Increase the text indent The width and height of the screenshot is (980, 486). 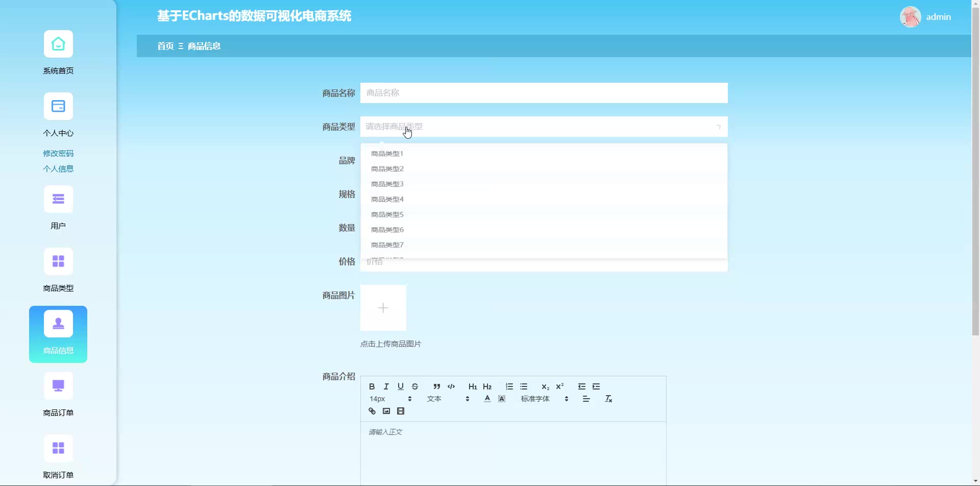596,386
